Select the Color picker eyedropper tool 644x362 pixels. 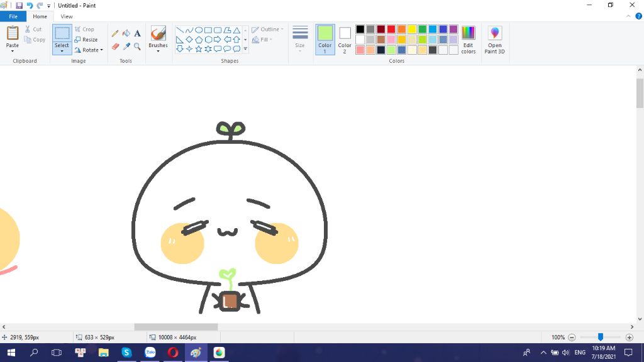[x=126, y=47]
